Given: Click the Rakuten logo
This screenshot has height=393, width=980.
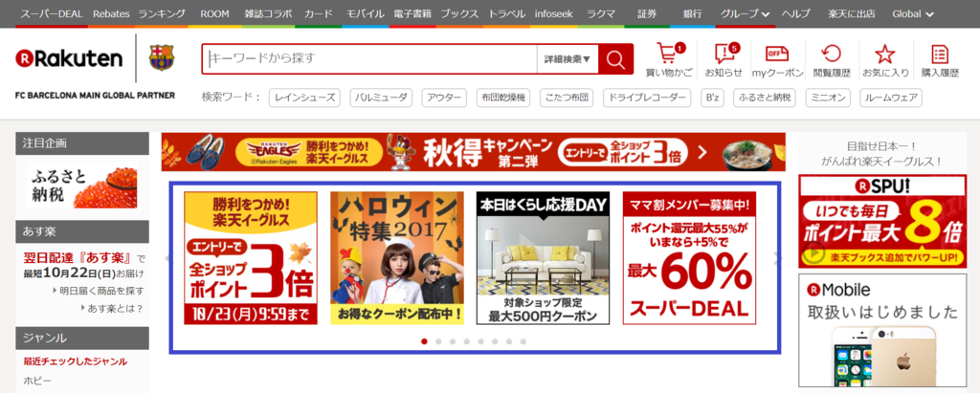Looking at the screenshot, I should [x=69, y=58].
